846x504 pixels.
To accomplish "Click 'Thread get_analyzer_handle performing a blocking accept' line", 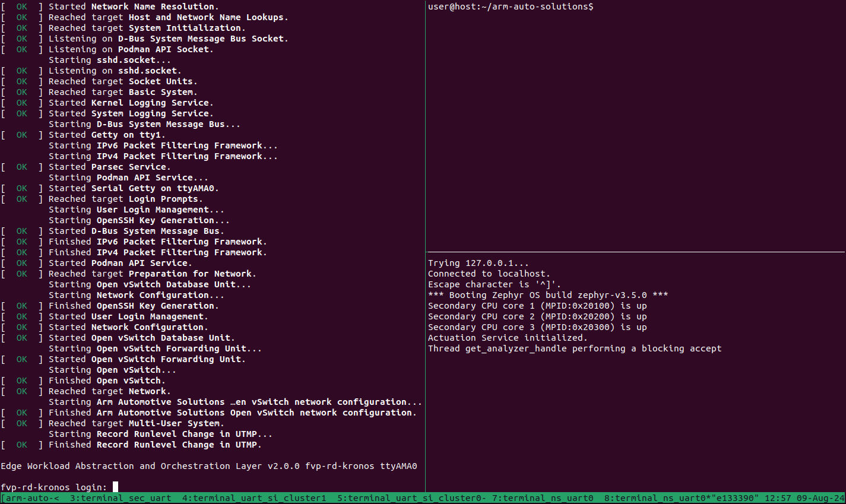I will (575, 348).
